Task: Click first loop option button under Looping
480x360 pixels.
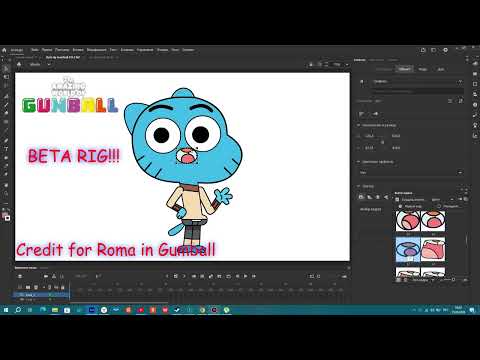Action: pyautogui.click(x=361, y=197)
